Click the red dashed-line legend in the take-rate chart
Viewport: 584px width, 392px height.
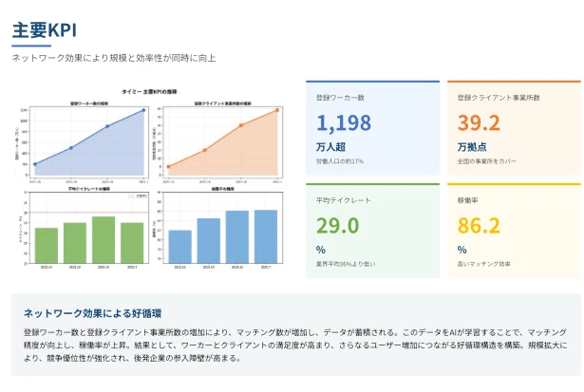(138, 196)
